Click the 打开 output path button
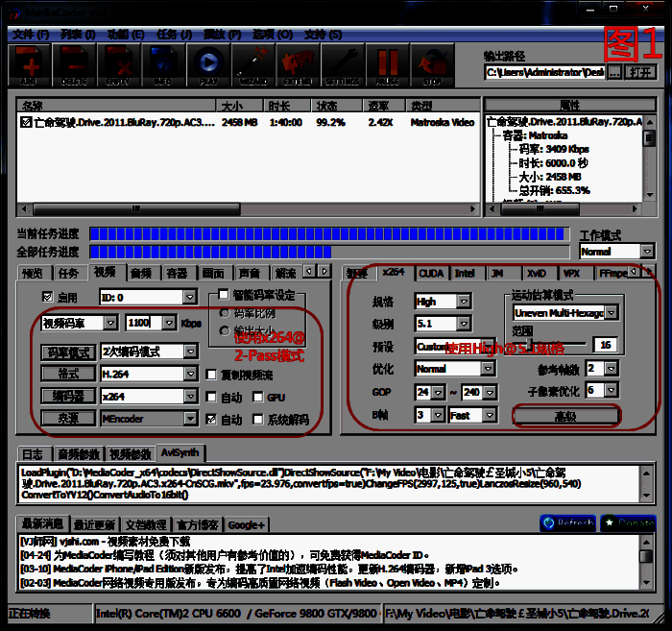 pos(641,72)
